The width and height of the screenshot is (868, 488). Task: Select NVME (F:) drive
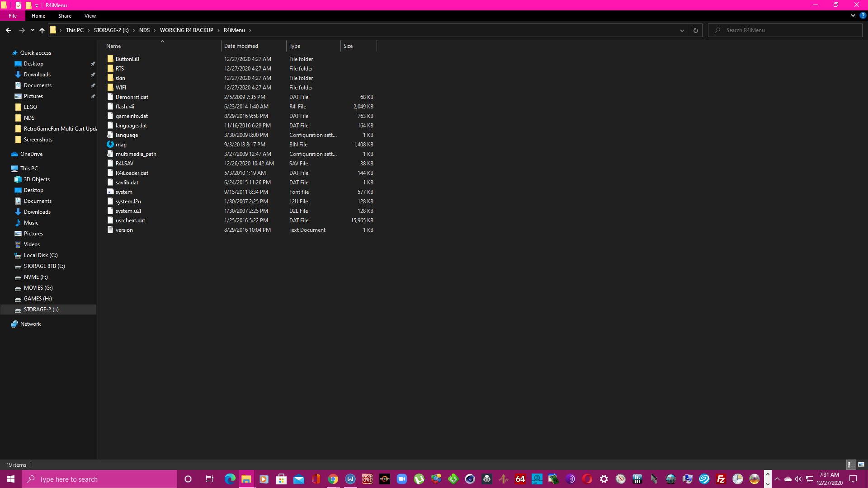(x=36, y=277)
